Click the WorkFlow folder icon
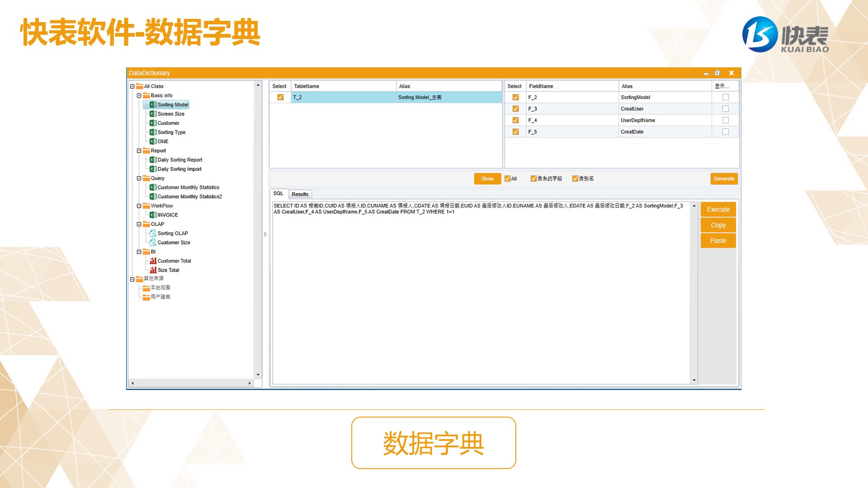 pos(146,206)
